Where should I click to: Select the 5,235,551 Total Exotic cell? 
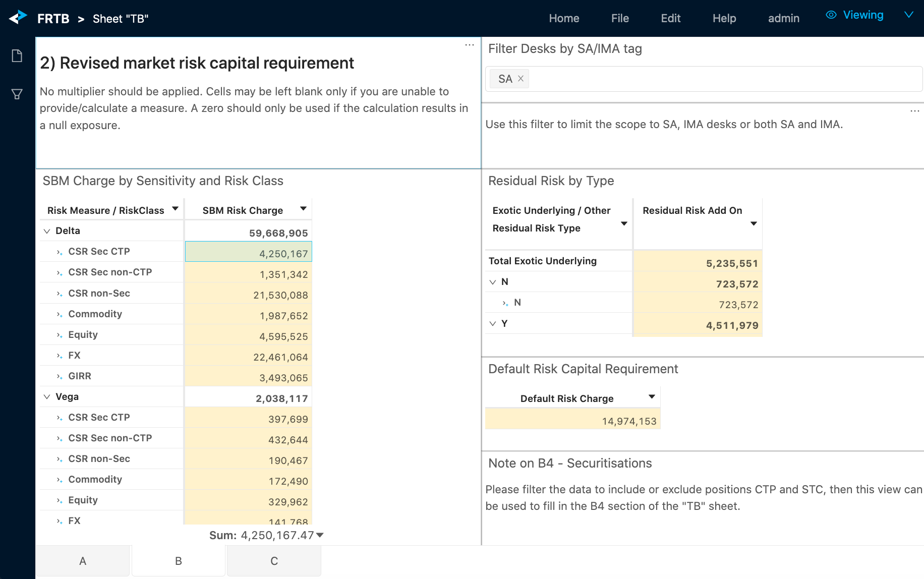698,261
